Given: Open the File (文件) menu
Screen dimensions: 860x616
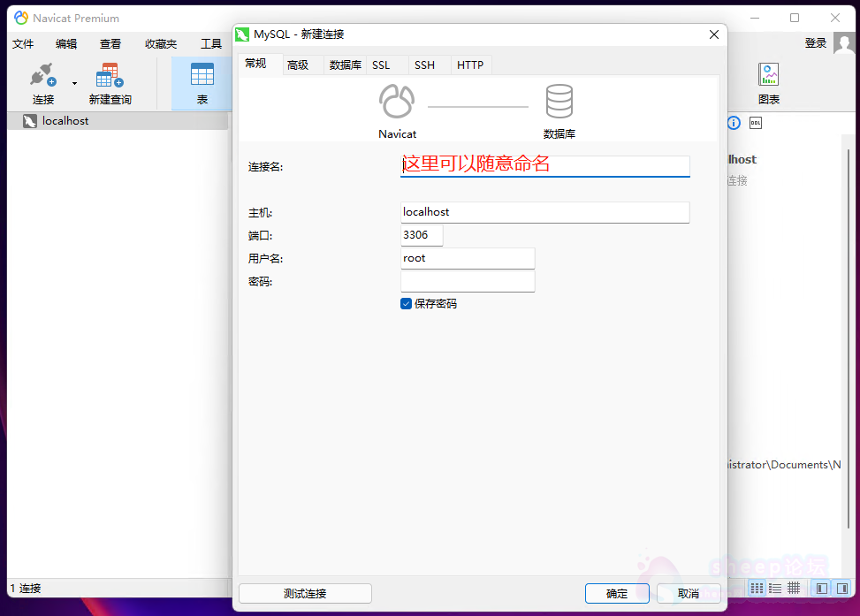Looking at the screenshot, I should click(x=23, y=44).
